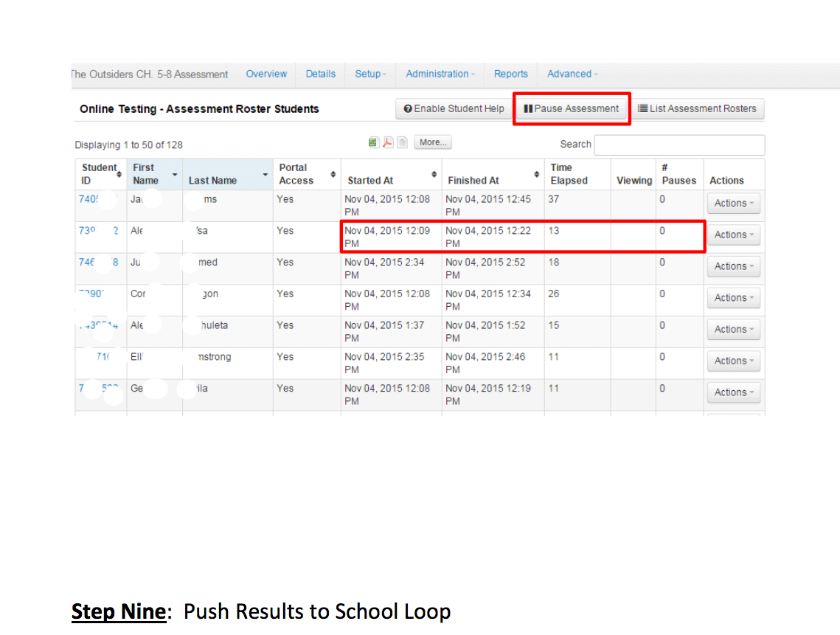The height and width of the screenshot is (635, 840).
Task: Click the PDF export icon
Action: [x=388, y=142]
